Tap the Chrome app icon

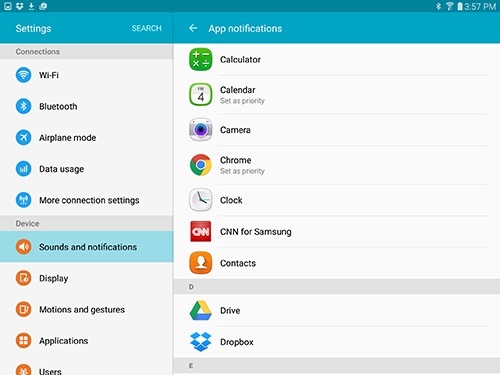pos(200,165)
